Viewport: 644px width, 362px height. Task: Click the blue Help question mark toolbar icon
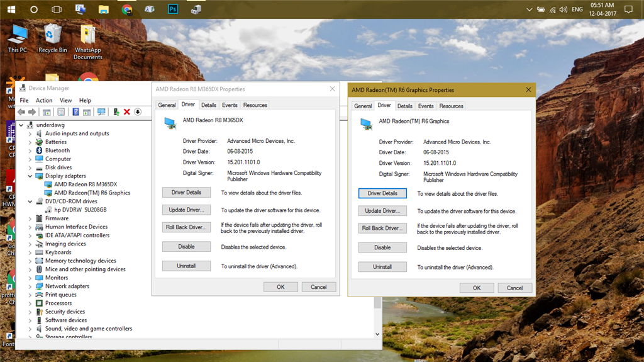(x=75, y=112)
